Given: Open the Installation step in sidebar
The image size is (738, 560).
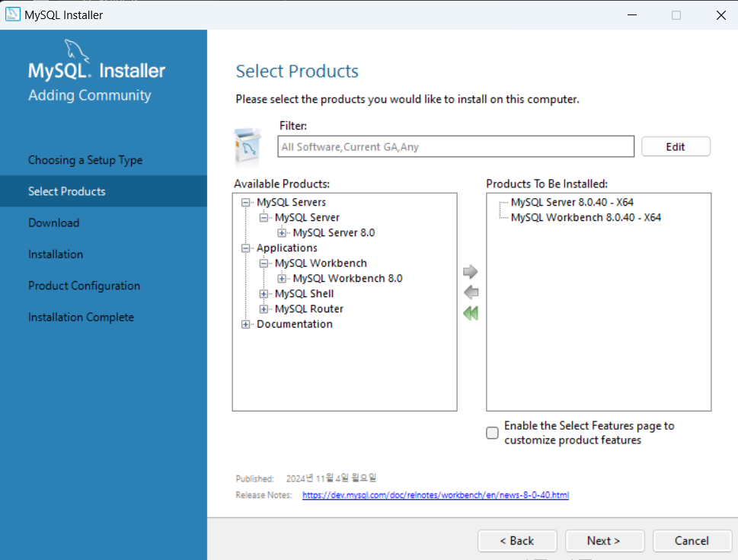Looking at the screenshot, I should tap(56, 254).
